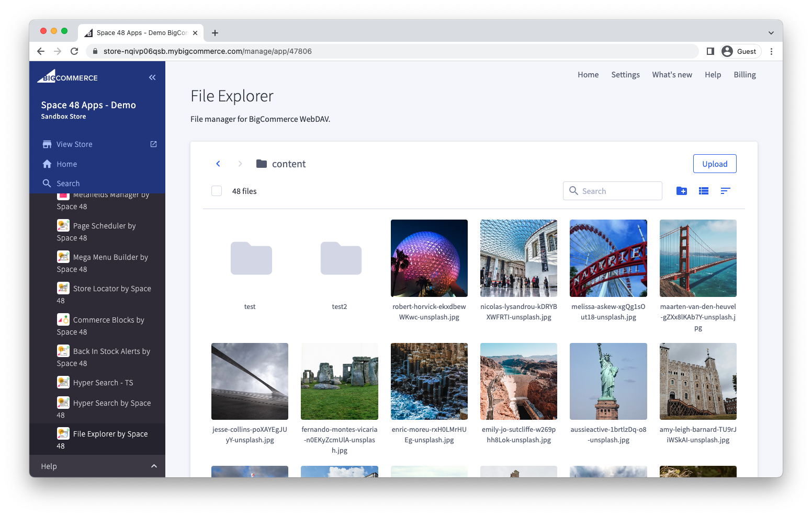Viewport: 812px width, 516px height.
Task: Open the Help tab in app header
Action: click(713, 75)
